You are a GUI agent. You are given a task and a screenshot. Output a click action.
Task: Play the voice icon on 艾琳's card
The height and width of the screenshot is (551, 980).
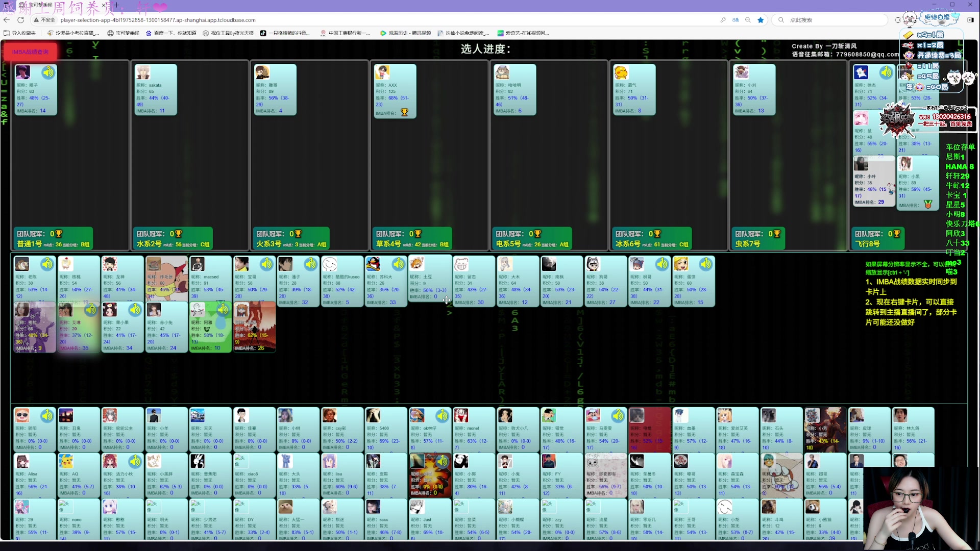coord(91,310)
